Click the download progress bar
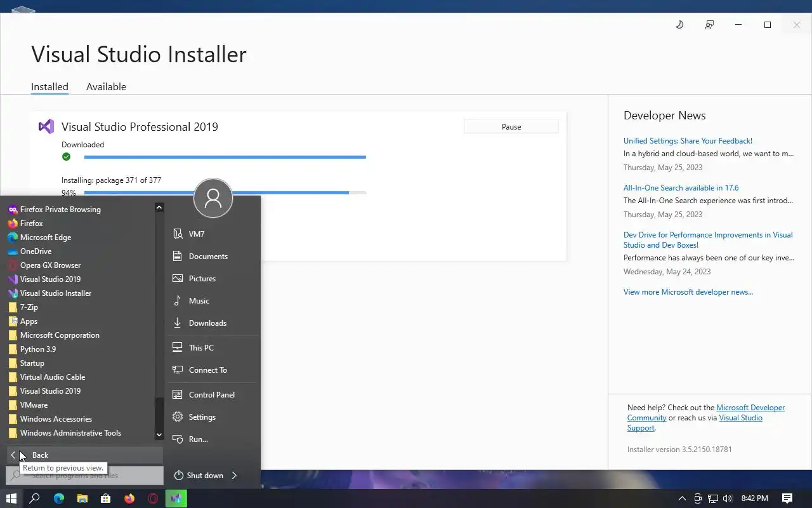This screenshot has height=508, width=812. [225, 157]
